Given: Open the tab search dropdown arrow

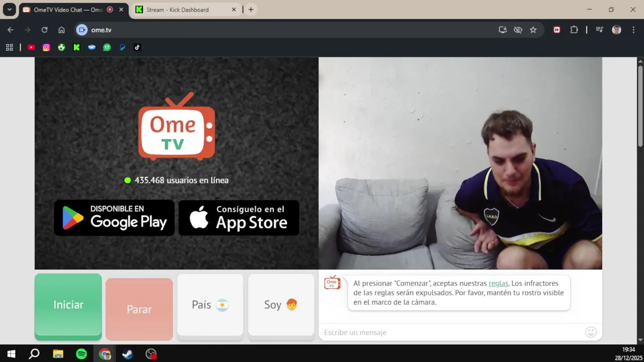Looking at the screenshot, I should coord(9,10).
